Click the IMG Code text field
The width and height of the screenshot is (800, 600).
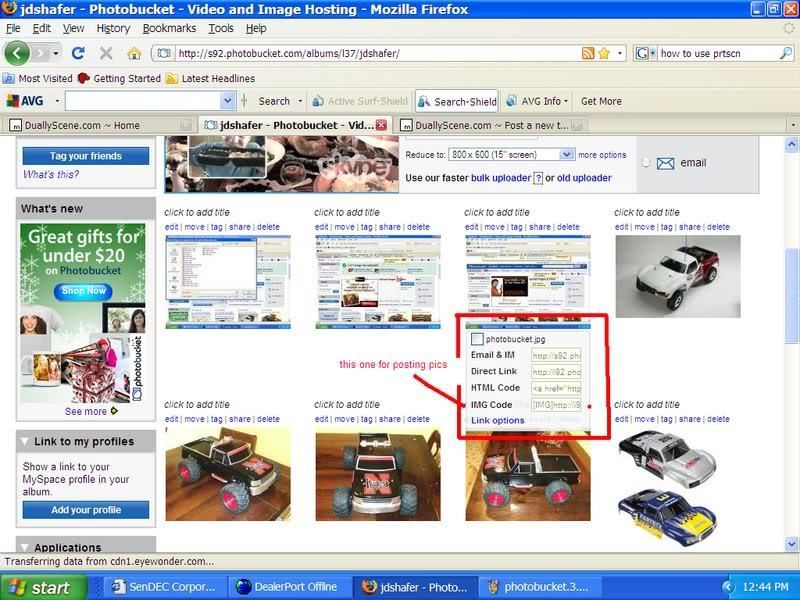coord(556,404)
